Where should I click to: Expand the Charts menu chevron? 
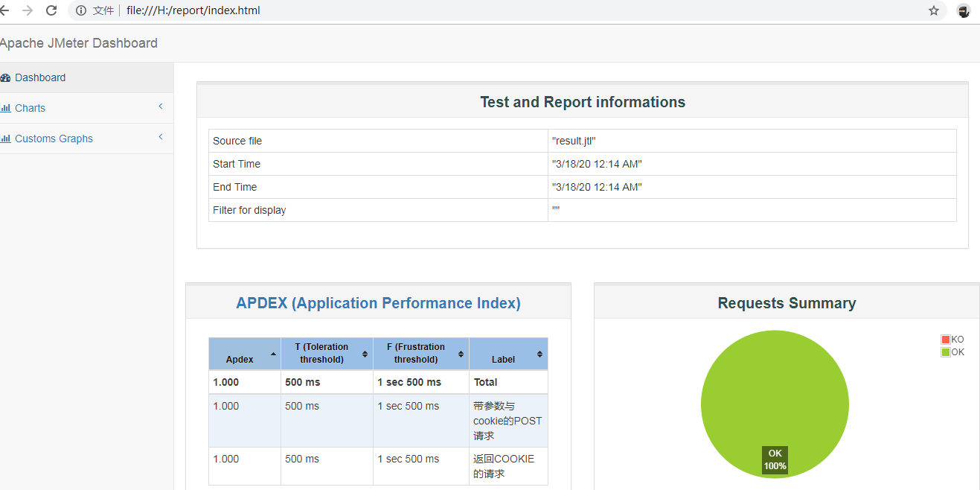point(161,106)
